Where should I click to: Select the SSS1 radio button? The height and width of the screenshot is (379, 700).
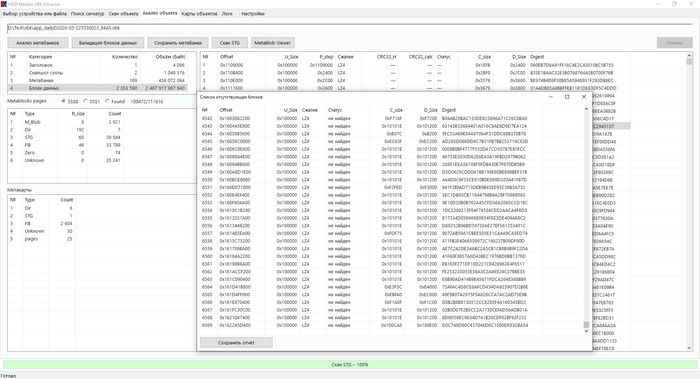[x=85, y=101]
